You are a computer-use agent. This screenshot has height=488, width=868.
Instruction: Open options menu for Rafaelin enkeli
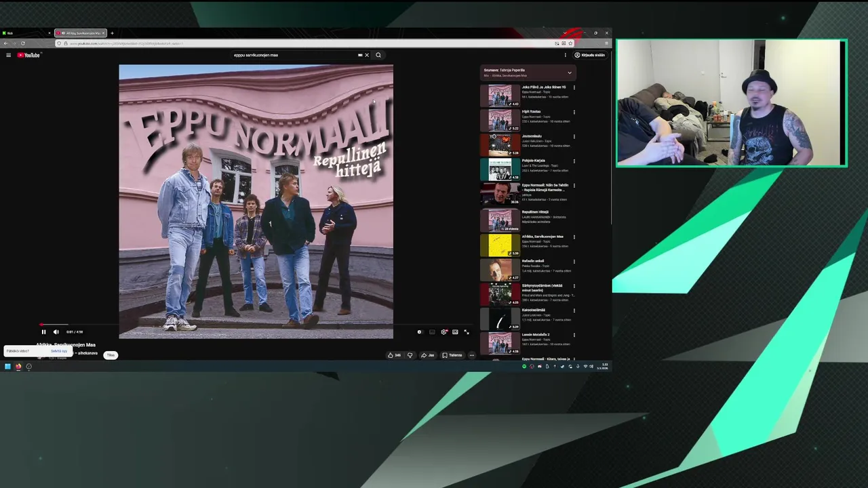pos(574,261)
